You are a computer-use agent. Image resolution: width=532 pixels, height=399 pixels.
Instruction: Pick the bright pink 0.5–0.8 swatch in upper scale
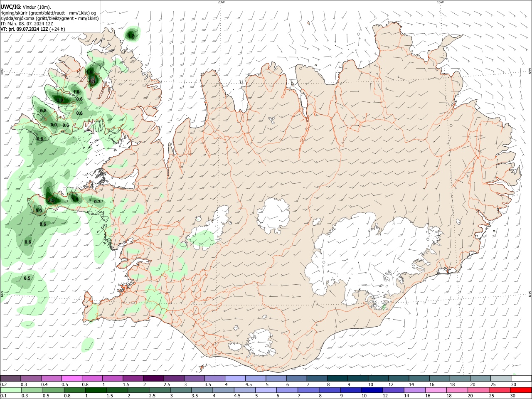71,378
